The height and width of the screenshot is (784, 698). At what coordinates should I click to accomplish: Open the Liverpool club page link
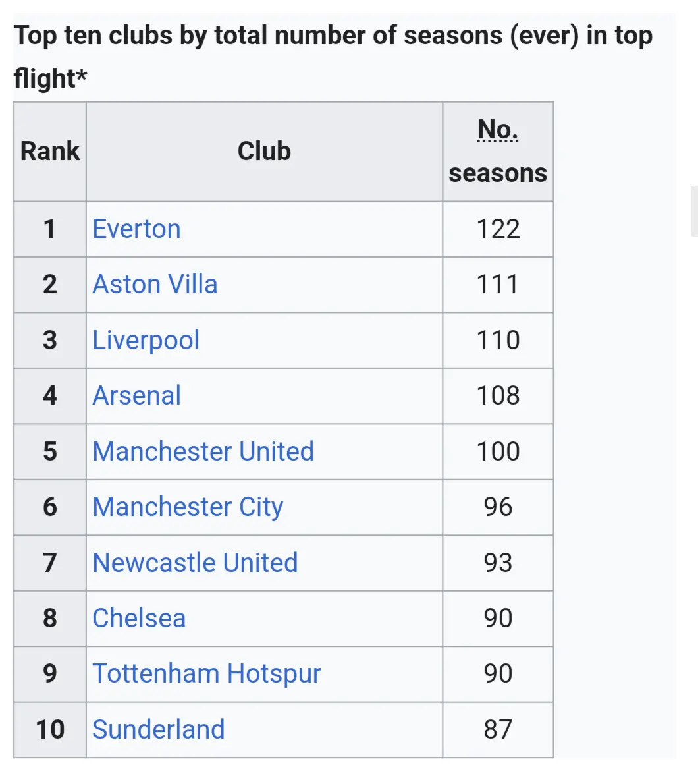(146, 341)
